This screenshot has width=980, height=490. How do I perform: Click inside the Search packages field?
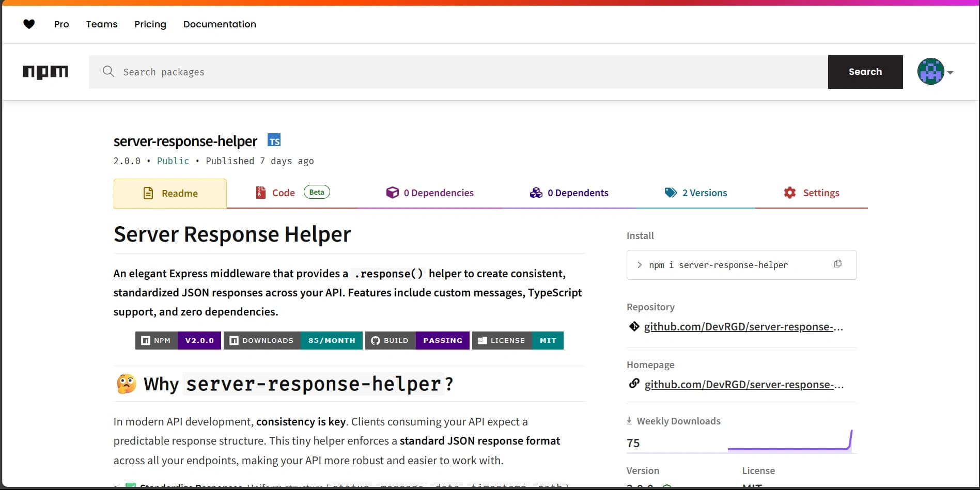pos(362,72)
